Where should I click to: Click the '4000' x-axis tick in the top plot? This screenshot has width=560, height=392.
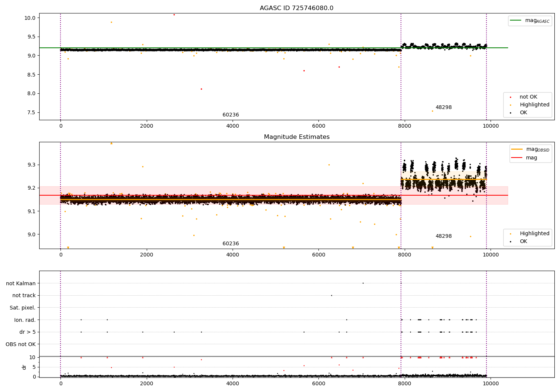233,126
